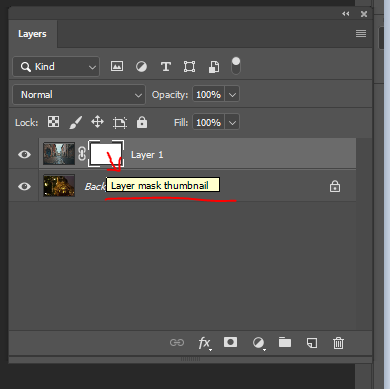The height and width of the screenshot is (389, 390).
Task: Lock all padlock icon
Action: (142, 122)
